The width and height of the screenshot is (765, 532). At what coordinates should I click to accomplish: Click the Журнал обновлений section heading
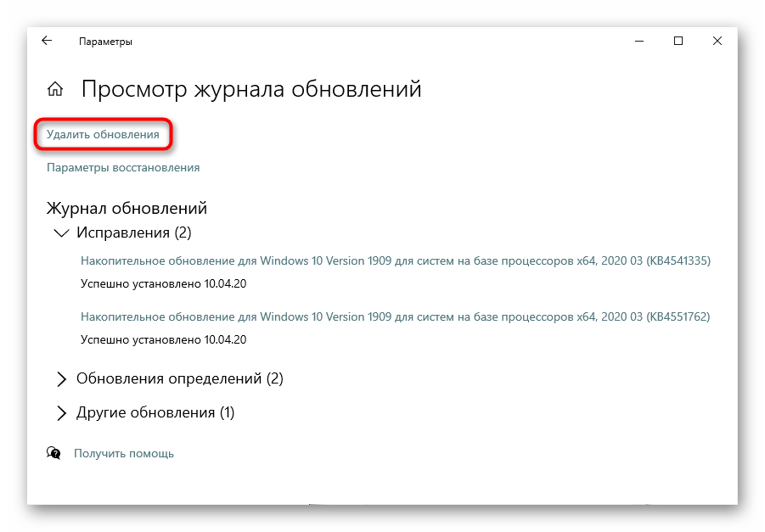(127, 208)
